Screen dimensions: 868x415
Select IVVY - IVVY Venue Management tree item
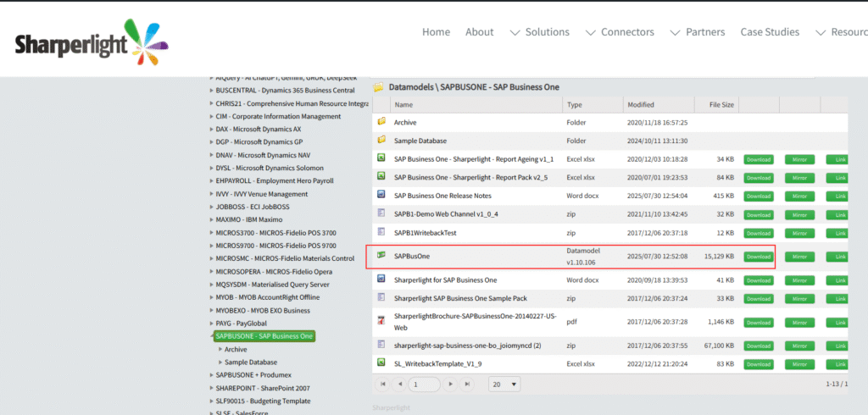[262, 194]
